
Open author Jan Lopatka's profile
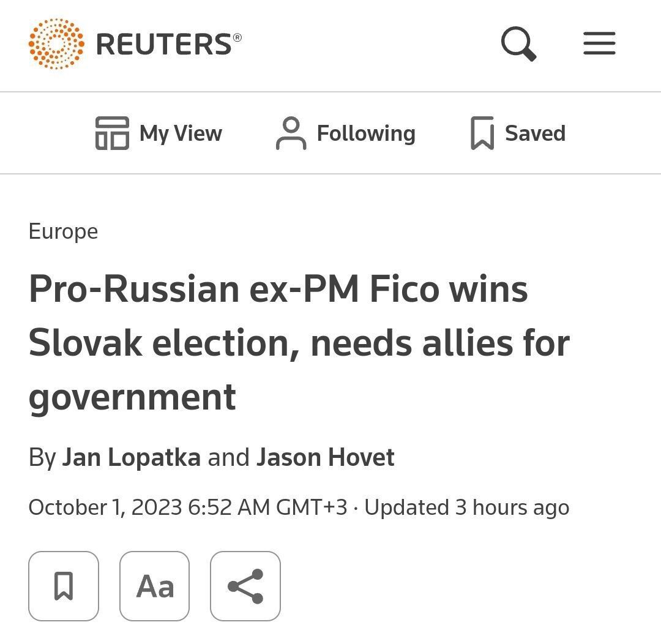pyautogui.click(x=131, y=457)
